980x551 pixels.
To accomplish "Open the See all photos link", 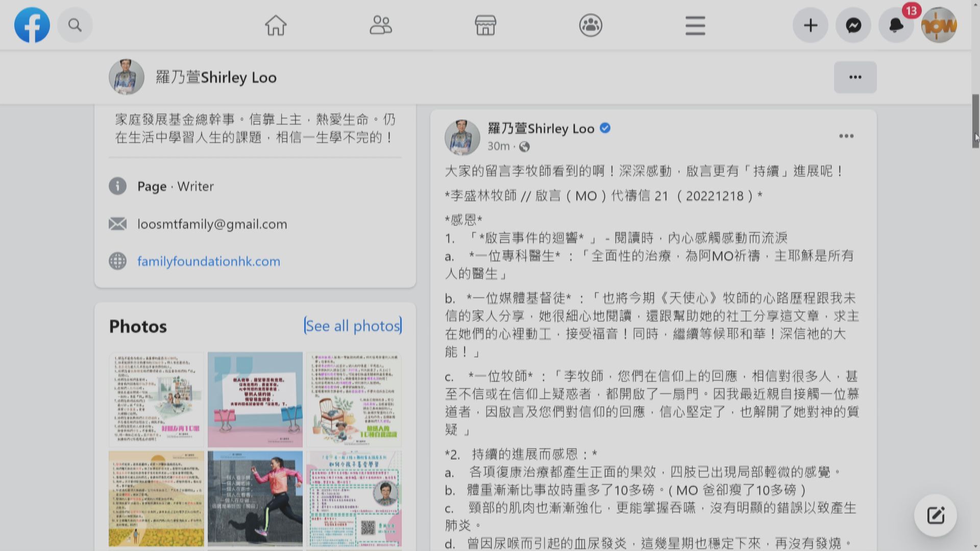I will coord(353,325).
